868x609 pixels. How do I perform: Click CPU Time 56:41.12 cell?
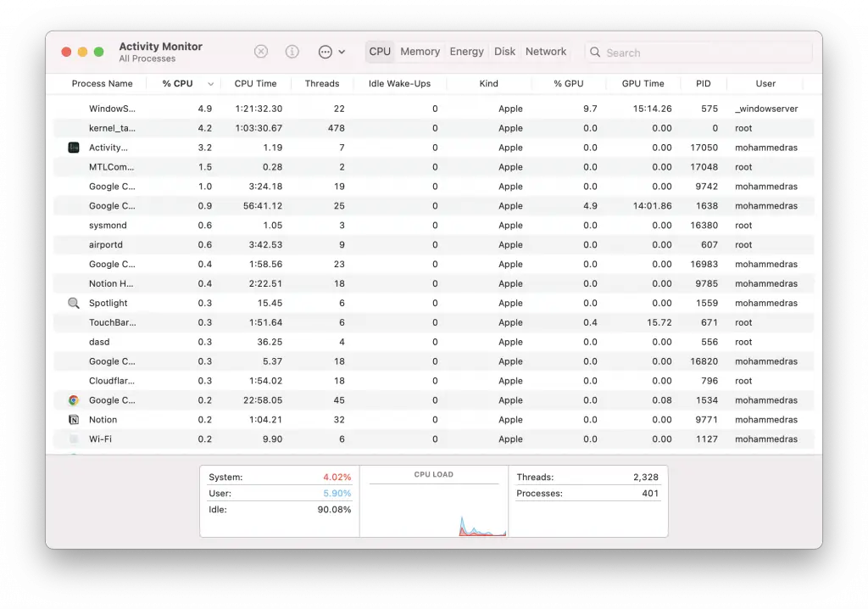point(263,205)
